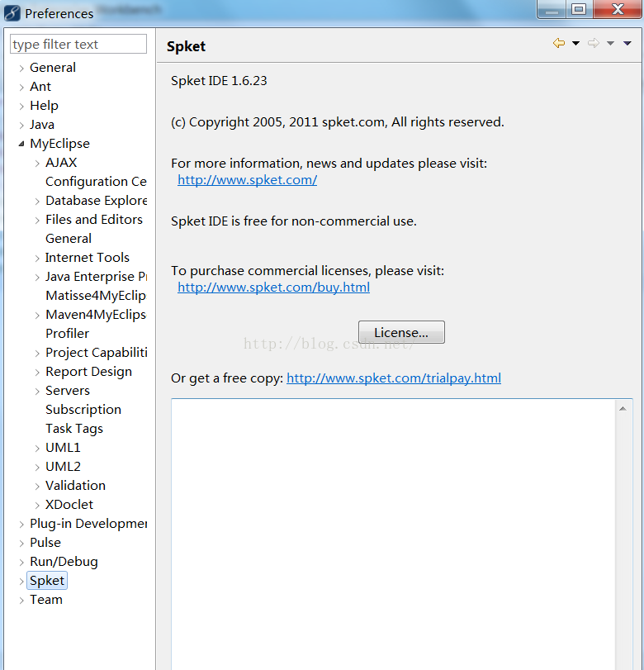Screen dimensions: 644x670
Task: Click the forward navigation arrow icon
Action: tap(594, 43)
